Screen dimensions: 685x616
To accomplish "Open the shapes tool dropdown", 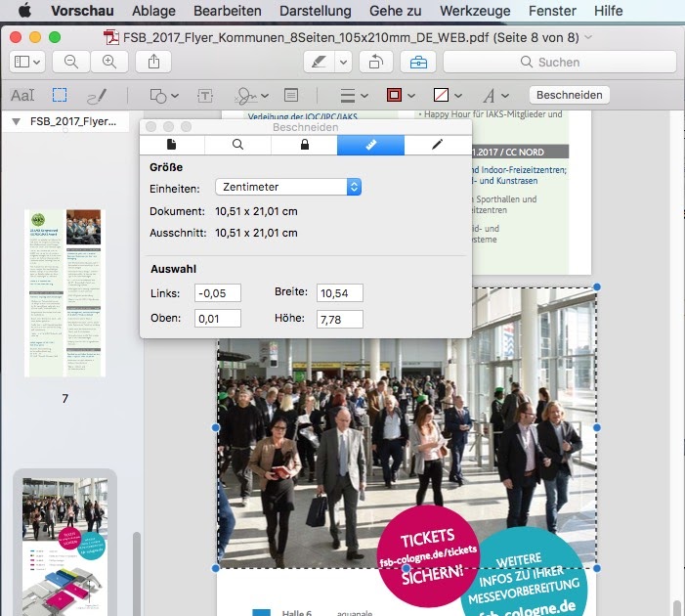I will click(x=164, y=96).
